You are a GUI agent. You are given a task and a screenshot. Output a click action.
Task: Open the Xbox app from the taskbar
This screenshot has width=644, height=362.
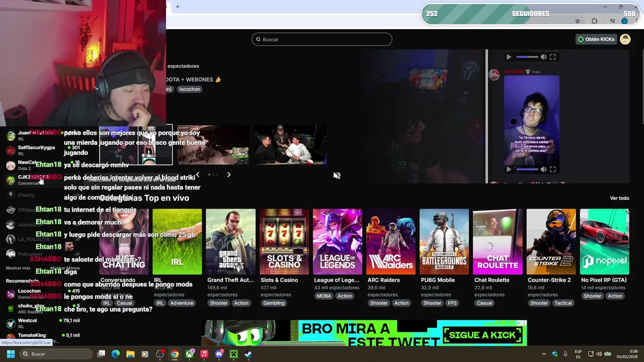189,354
